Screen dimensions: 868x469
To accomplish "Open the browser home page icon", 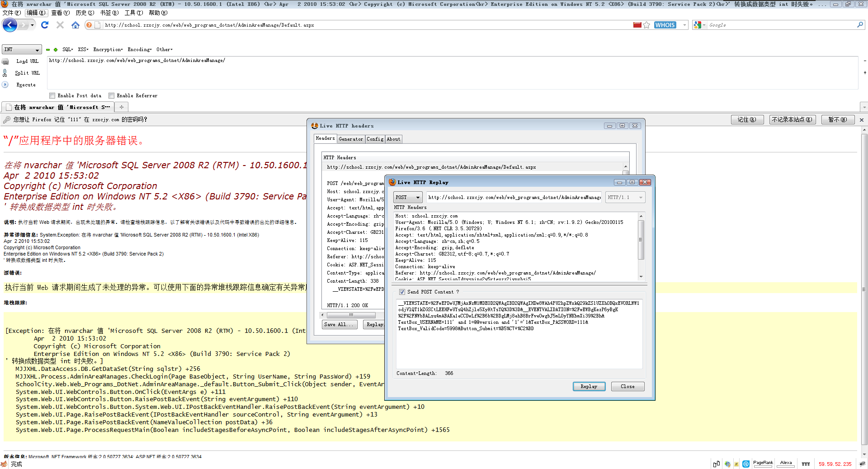I will coord(75,25).
